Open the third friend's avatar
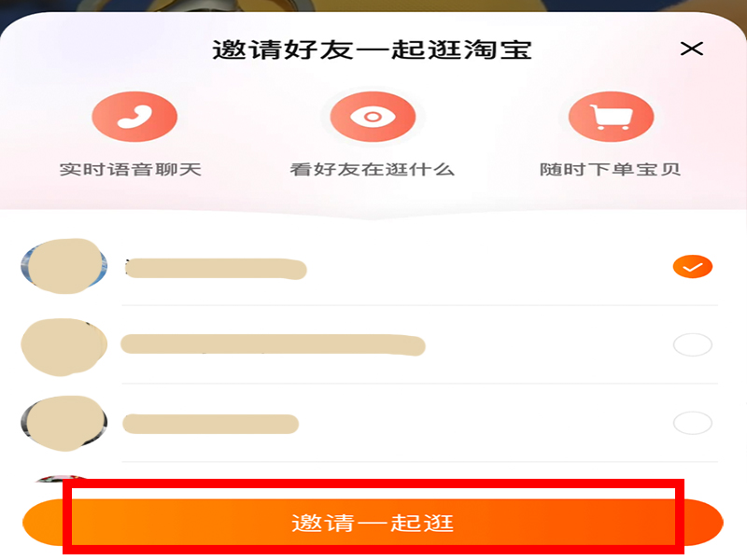 click(x=63, y=424)
